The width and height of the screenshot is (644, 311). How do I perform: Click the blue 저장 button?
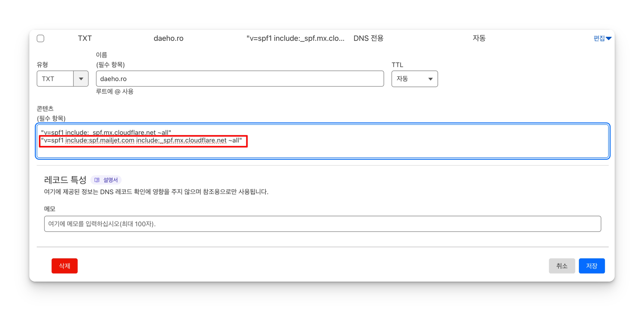(x=592, y=266)
